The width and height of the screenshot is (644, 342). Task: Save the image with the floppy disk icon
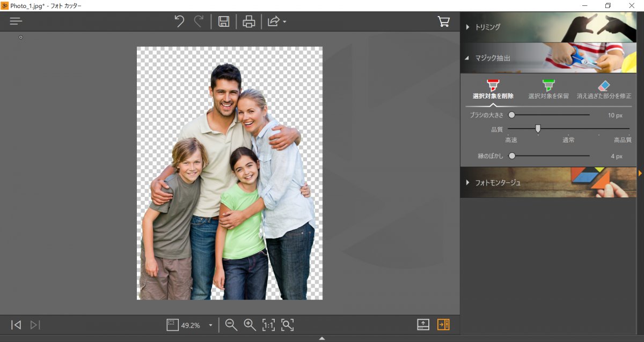pos(224,21)
